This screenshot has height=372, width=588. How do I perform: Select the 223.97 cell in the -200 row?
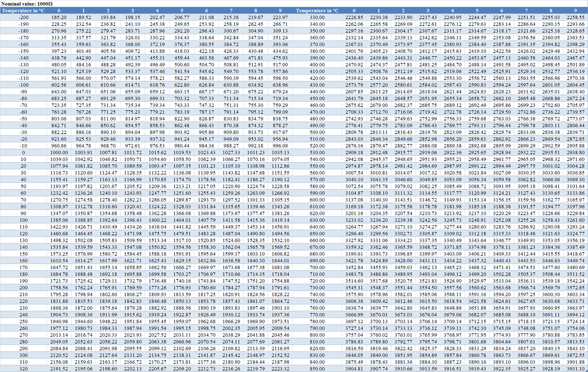coord(280,17)
